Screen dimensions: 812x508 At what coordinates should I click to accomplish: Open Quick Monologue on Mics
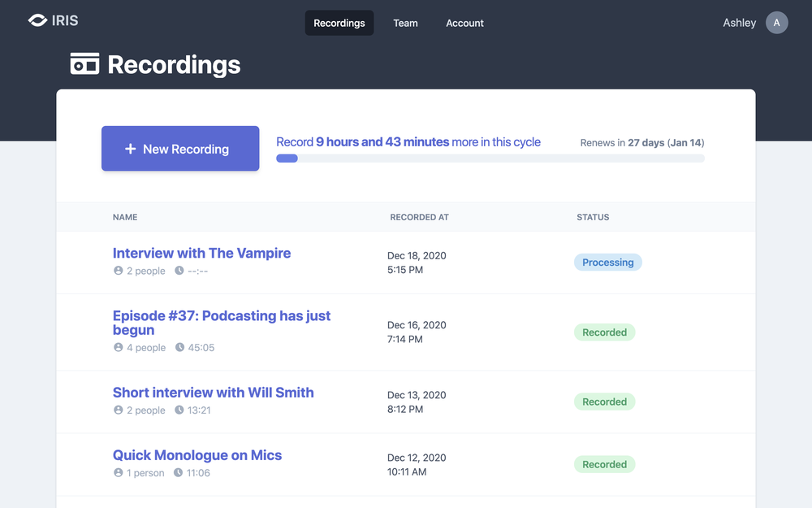point(197,454)
